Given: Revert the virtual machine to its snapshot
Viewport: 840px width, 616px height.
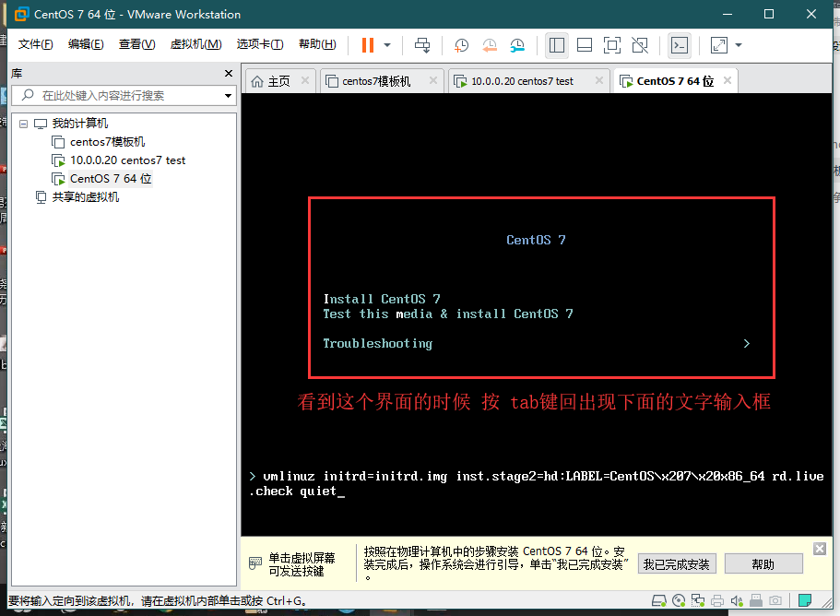Looking at the screenshot, I should [x=489, y=45].
